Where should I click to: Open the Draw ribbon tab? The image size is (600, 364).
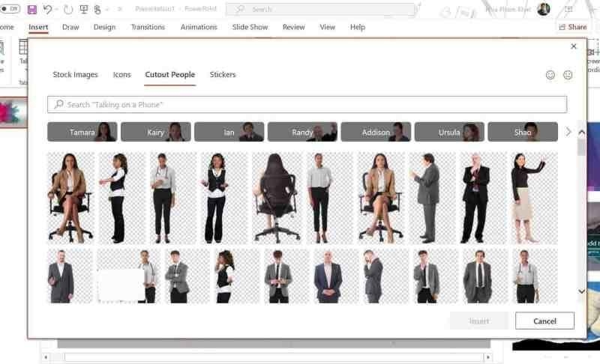70,27
